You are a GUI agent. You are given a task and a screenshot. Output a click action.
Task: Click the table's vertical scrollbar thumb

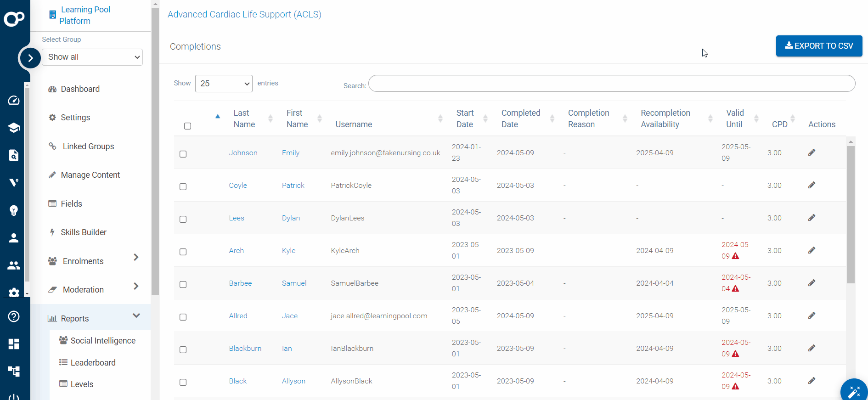click(851, 214)
